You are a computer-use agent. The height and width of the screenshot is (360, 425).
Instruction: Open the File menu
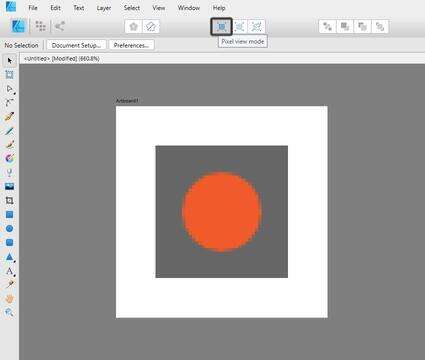coord(33,8)
